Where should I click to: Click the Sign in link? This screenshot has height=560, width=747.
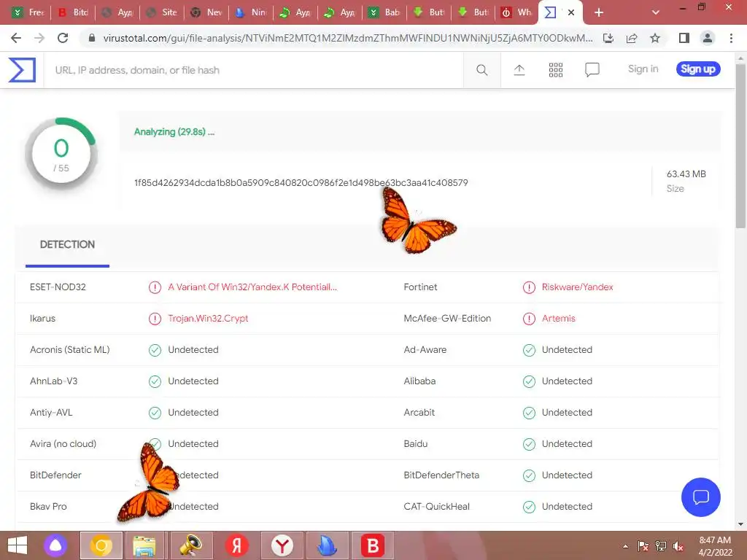coord(643,69)
